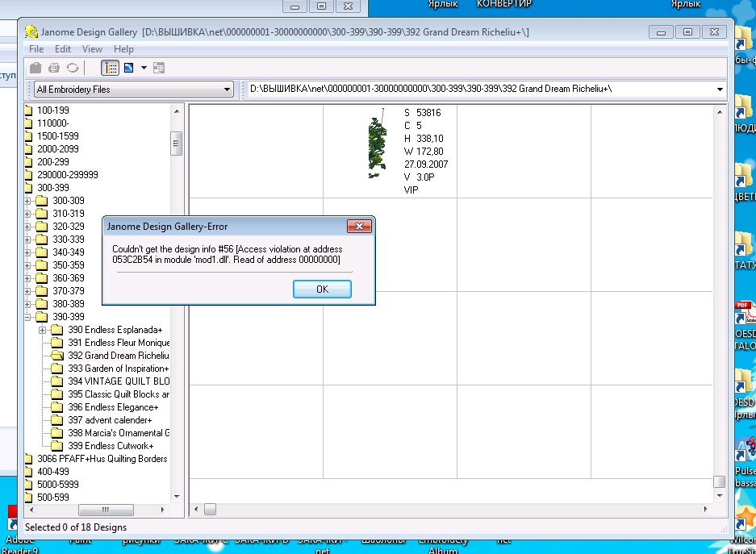Click the open 392 Grand Dream folder icon
The image size is (756, 554).
tap(57, 356)
